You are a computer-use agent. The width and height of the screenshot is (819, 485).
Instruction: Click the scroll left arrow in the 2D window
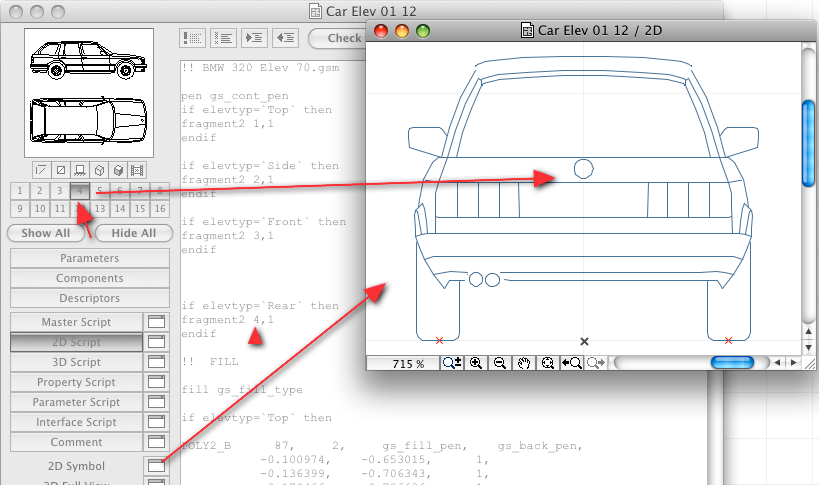pyautogui.click(x=777, y=362)
